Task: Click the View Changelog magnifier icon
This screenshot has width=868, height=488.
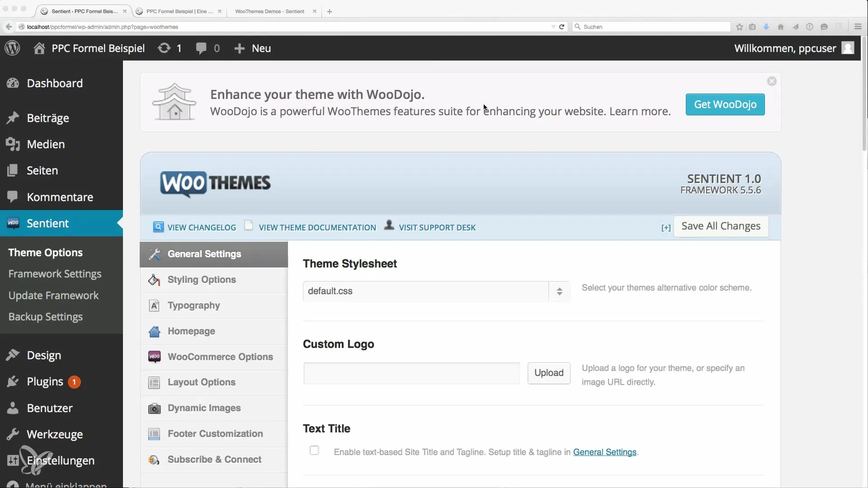Action: click(158, 227)
